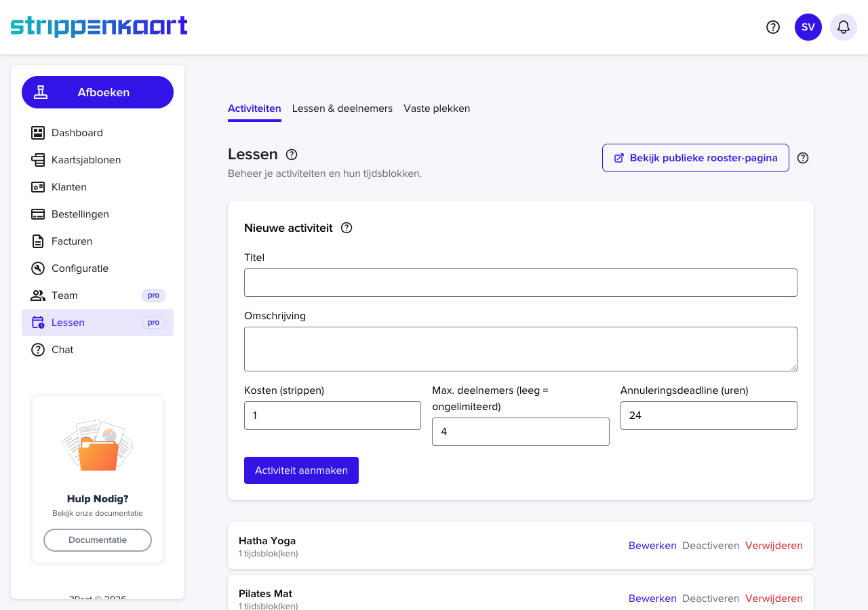The width and height of the screenshot is (868, 610).
Task: Click the pro badge next to Team
Action: click(x=153, y=296)
